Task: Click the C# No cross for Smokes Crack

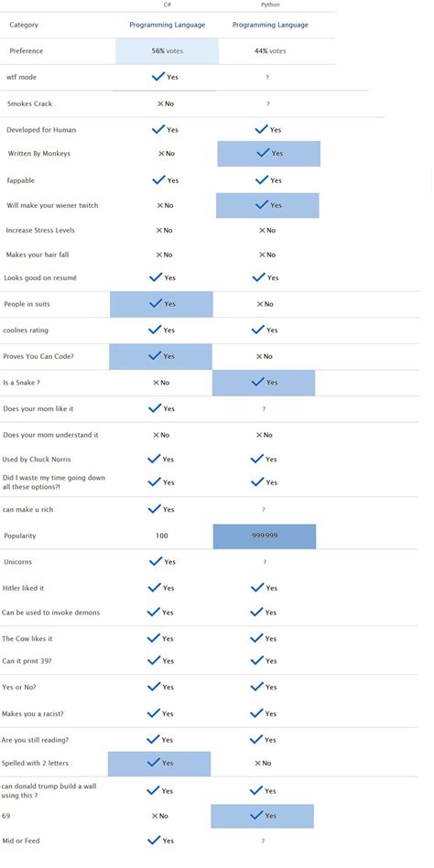Action: 166,103
